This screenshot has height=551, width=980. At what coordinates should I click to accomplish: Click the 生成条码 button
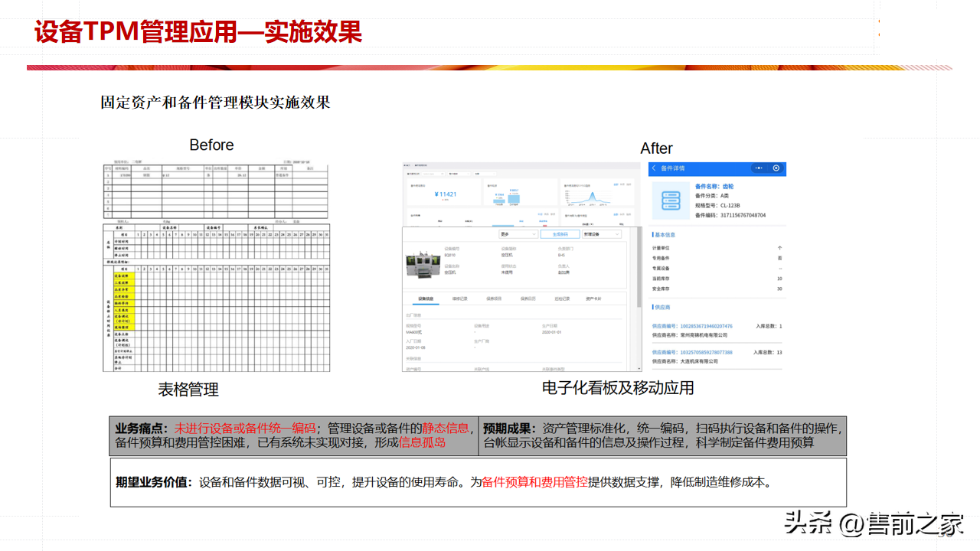point(560,234)
